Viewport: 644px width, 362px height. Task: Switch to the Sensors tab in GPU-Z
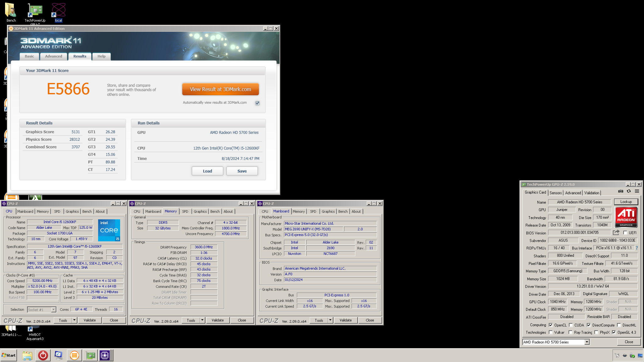[556, 193]
